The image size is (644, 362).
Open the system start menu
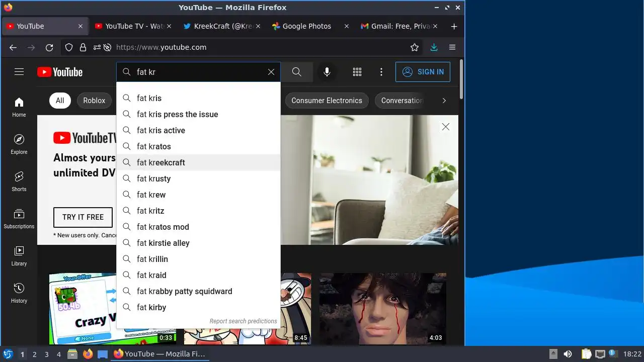(x=8, y=354)
